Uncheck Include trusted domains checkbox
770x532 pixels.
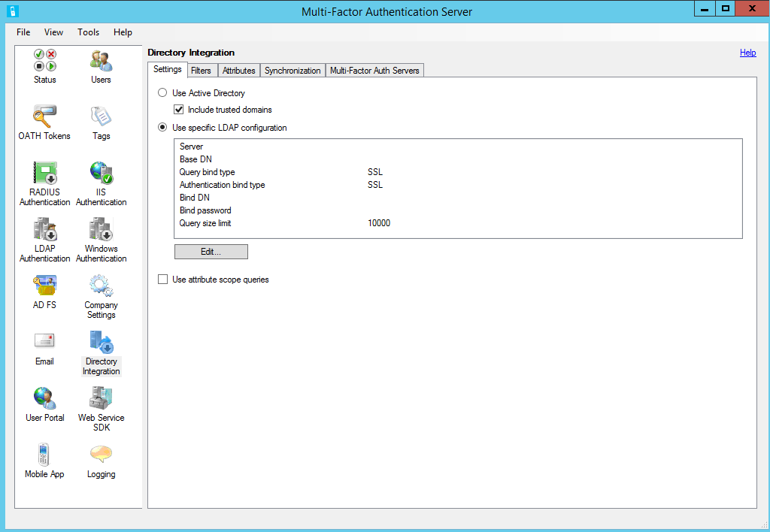[179, 110]
